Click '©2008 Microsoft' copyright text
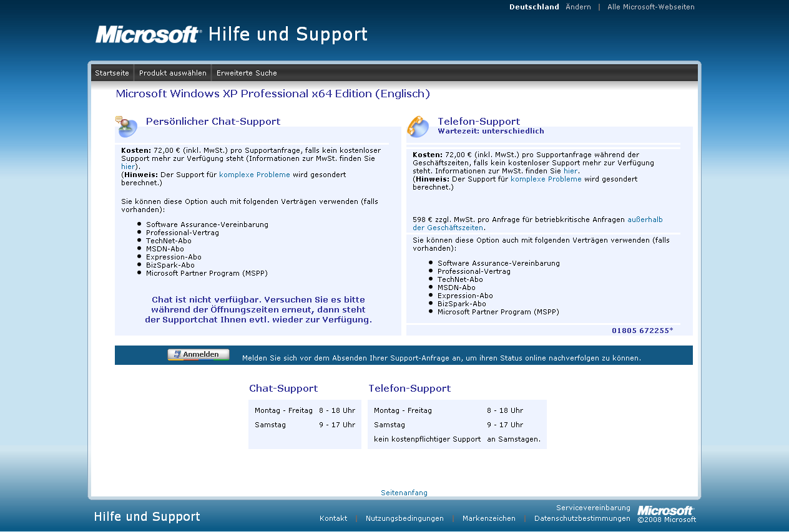Viewport: 789px width, 532px height. (x=667, y=520)
